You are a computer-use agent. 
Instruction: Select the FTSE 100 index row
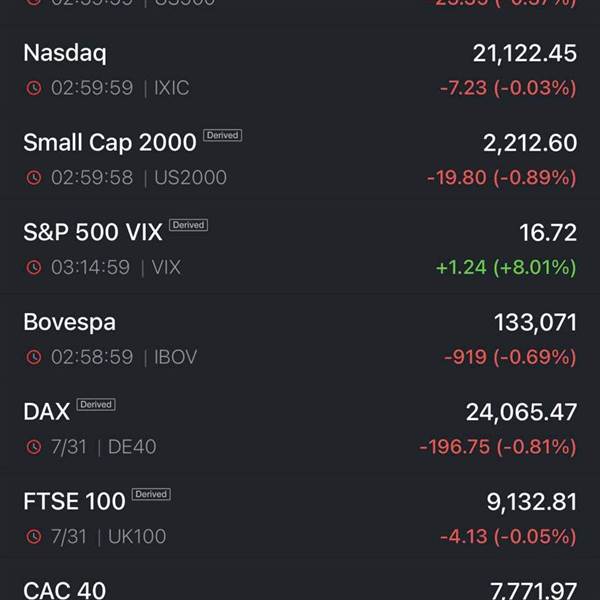tap(300, 518)
